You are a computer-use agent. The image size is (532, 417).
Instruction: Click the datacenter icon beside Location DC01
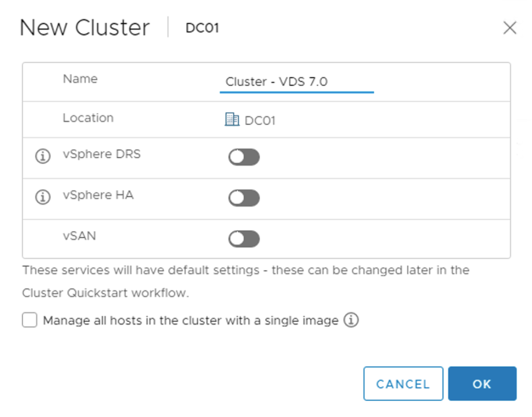tap(232, 120)
